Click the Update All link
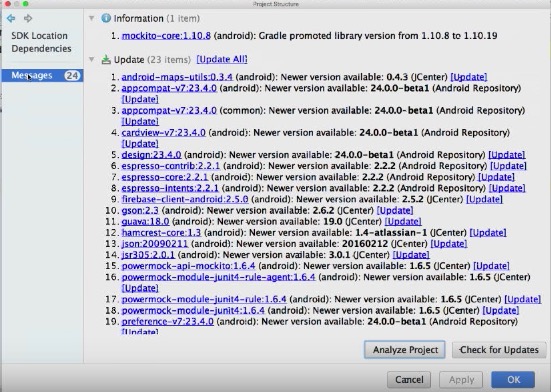551x392 pixels. tap(222, 59)
